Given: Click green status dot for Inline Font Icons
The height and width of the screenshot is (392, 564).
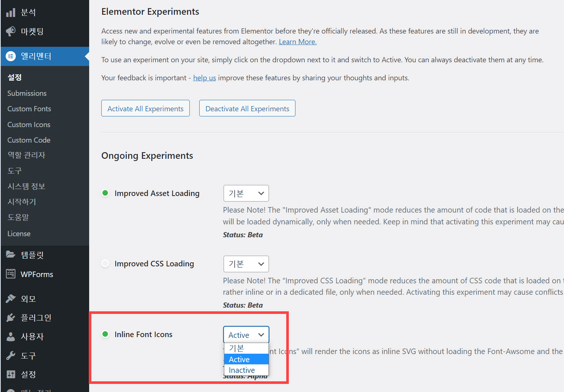Looking at the screenshot, I should click(105, 334).
